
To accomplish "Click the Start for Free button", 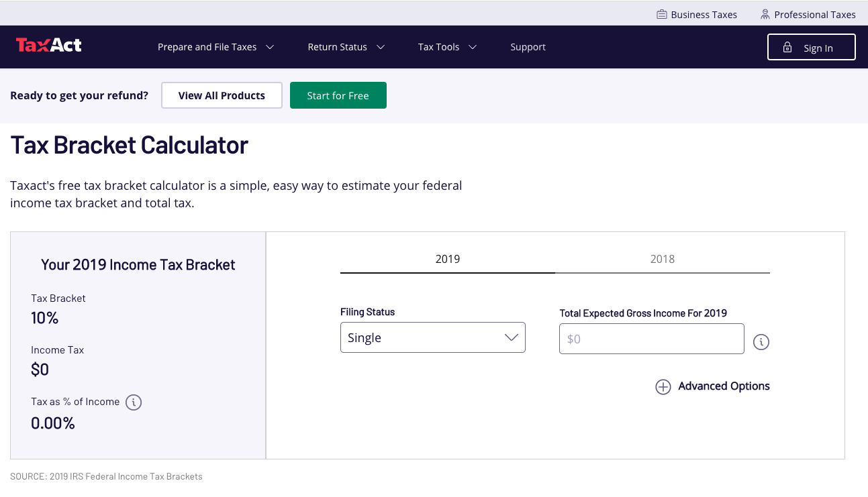I will point(338,95).
